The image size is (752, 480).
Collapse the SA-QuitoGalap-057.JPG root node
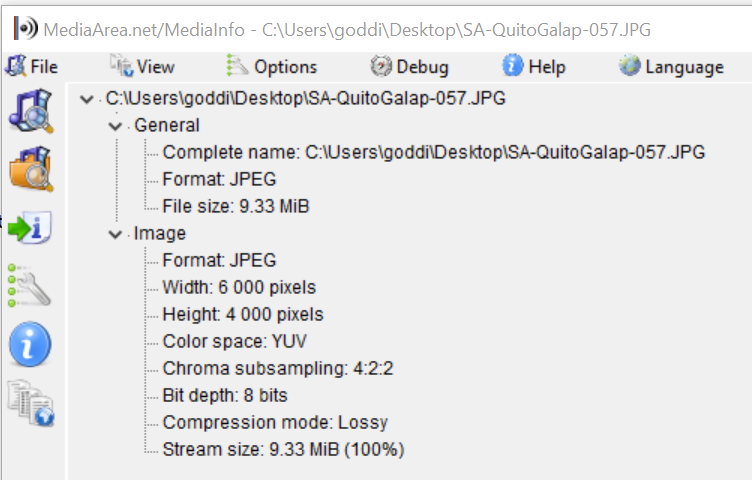tap(87, 99)
